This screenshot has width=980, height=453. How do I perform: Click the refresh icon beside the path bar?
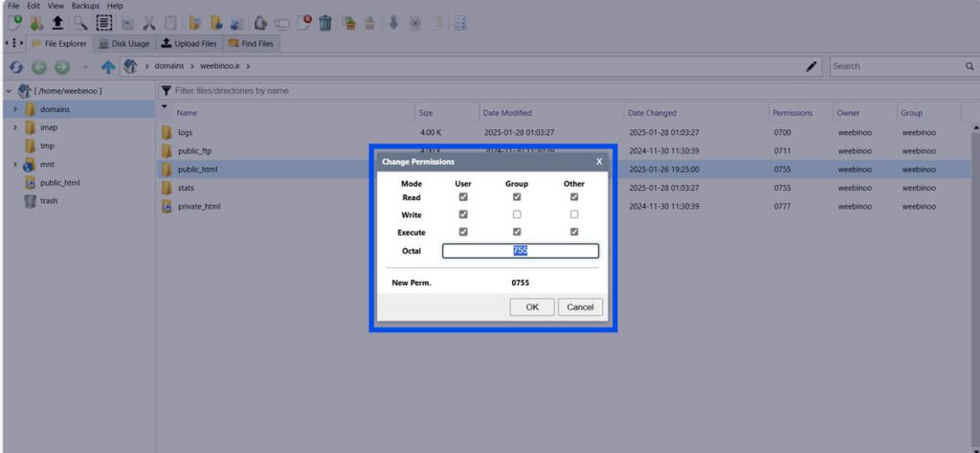(x=16, y=67)
